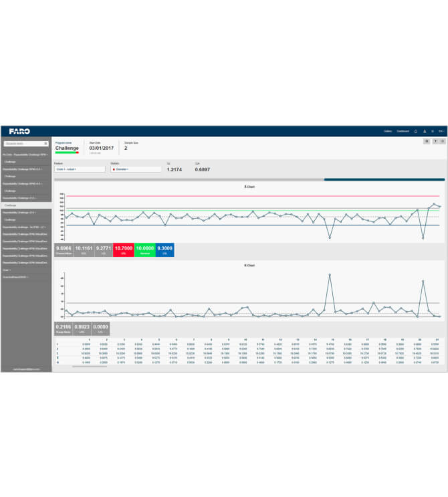Viewport: 448px width, 497px height.
Task: Click the green 10.0000 Nominal tile
Action: tap(145, 250)
